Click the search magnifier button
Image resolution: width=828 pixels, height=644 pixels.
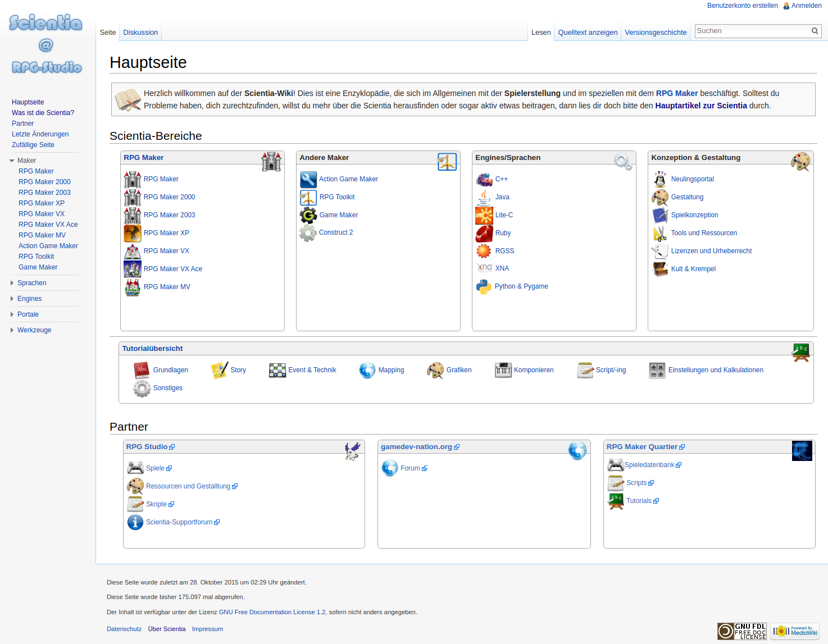[x=815, y=31]
